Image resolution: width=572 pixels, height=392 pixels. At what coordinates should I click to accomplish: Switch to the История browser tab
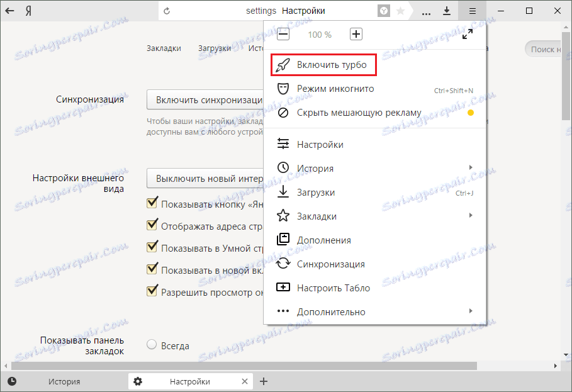(64, 381)
